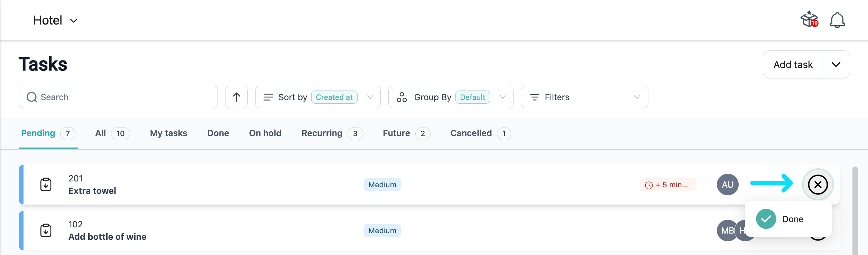Click the task type icon for room 102

pos(46,230)
